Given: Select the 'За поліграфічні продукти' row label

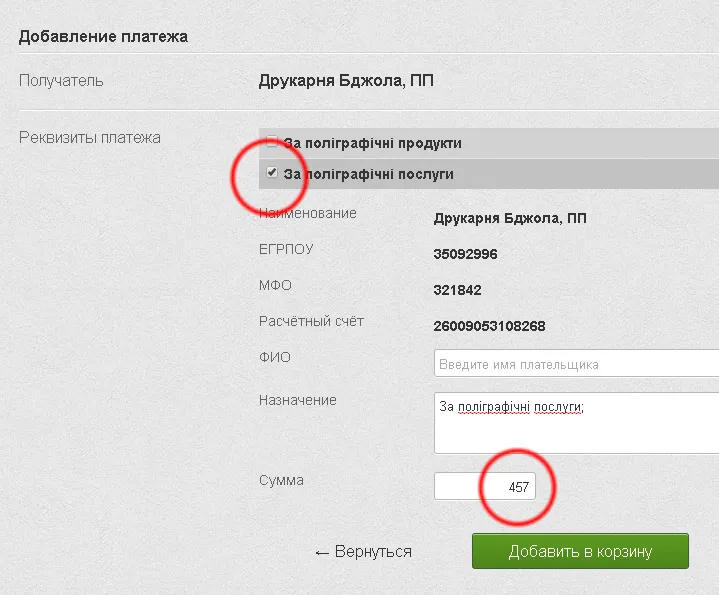Looking at the screenshot, I should pos(372,143).
